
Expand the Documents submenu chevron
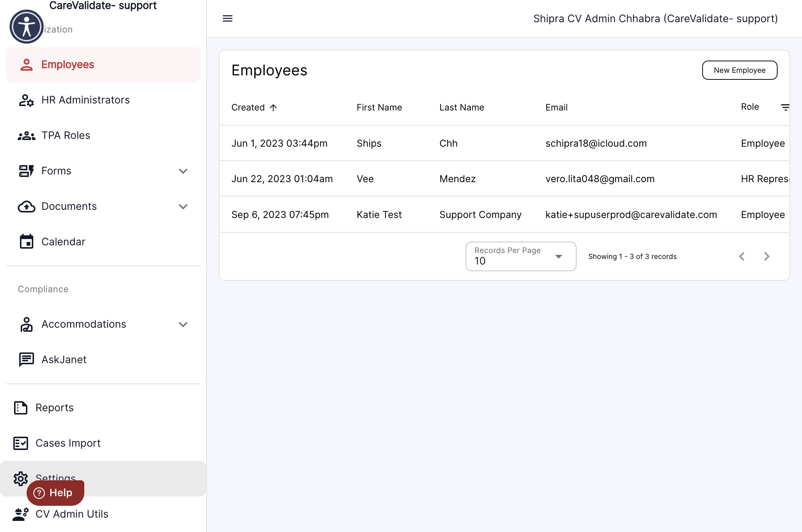(x=183, y=207)
